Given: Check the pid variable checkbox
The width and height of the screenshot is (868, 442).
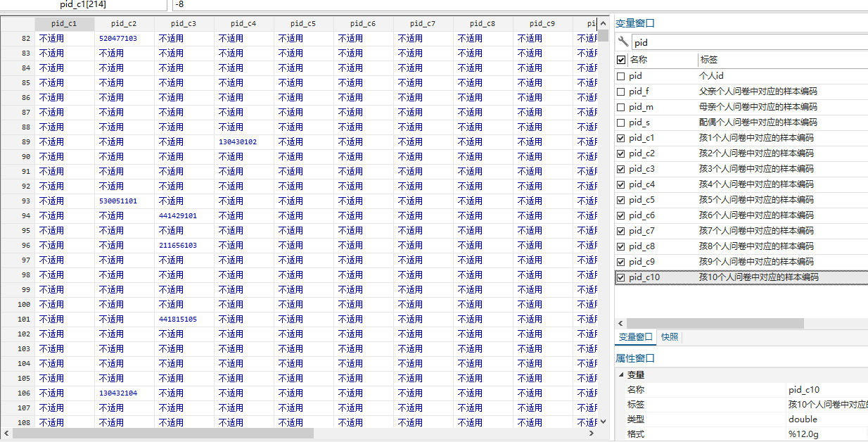Looking at the screenshot, I should tap(620, 76).
